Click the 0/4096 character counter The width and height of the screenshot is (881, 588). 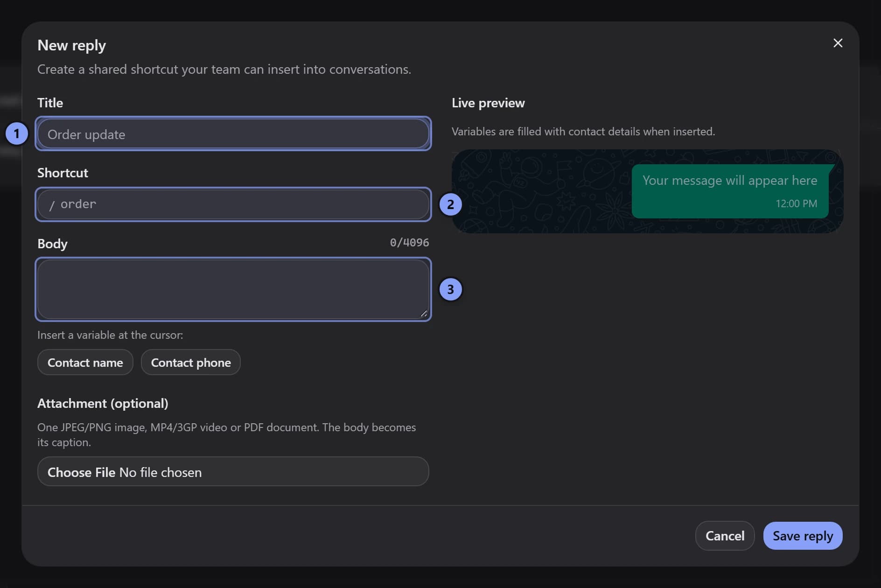coord(409,243)
